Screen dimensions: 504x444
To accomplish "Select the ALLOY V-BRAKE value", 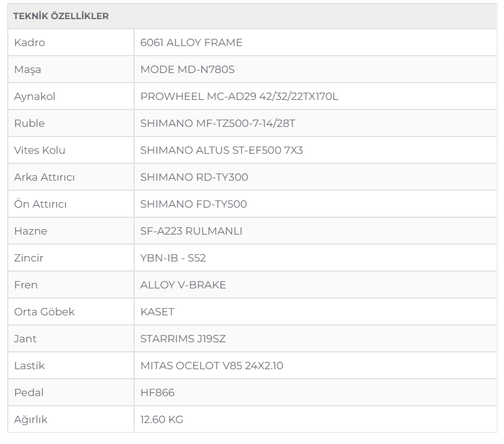I will pos(183,285).
